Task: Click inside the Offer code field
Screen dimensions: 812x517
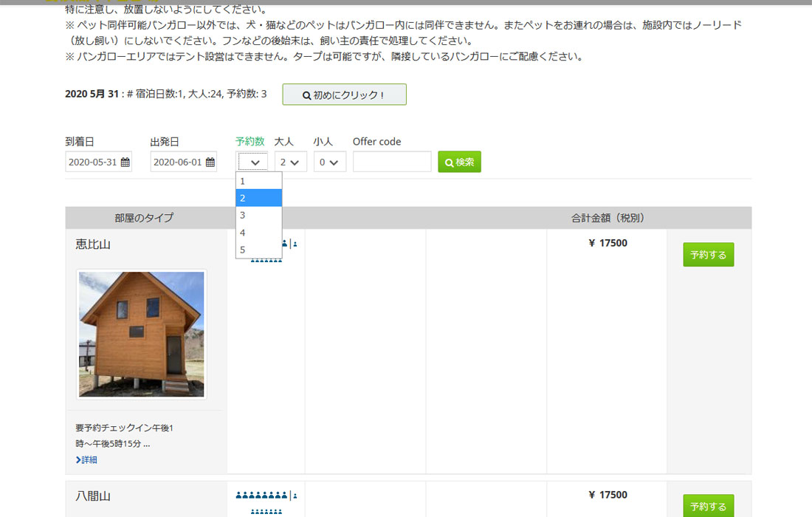Action: [x=391, y=161]
